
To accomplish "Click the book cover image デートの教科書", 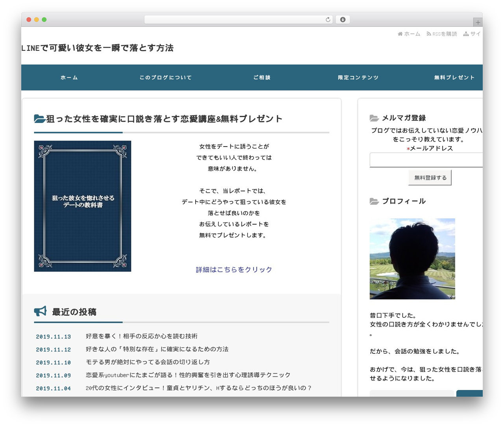I will [x=83, y=206].
